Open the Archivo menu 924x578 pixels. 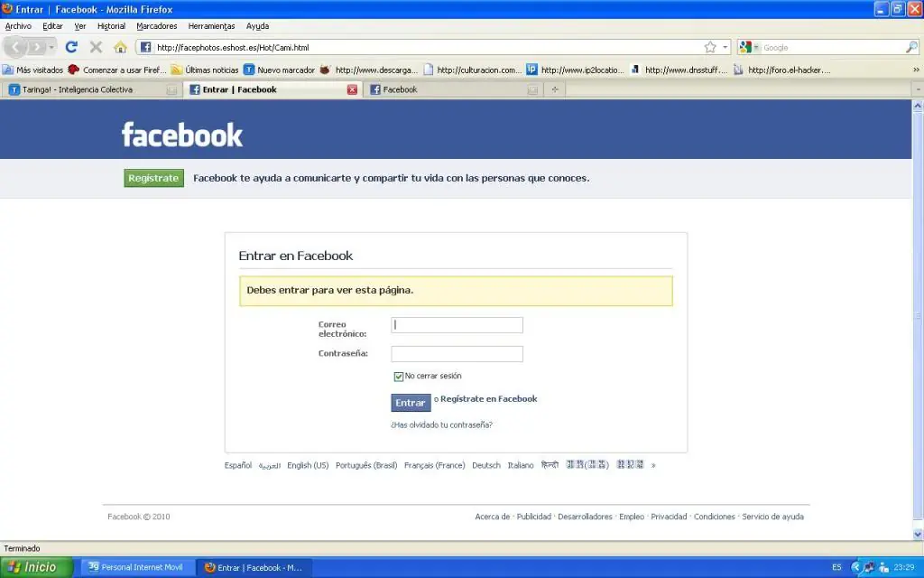coord(18,26)
